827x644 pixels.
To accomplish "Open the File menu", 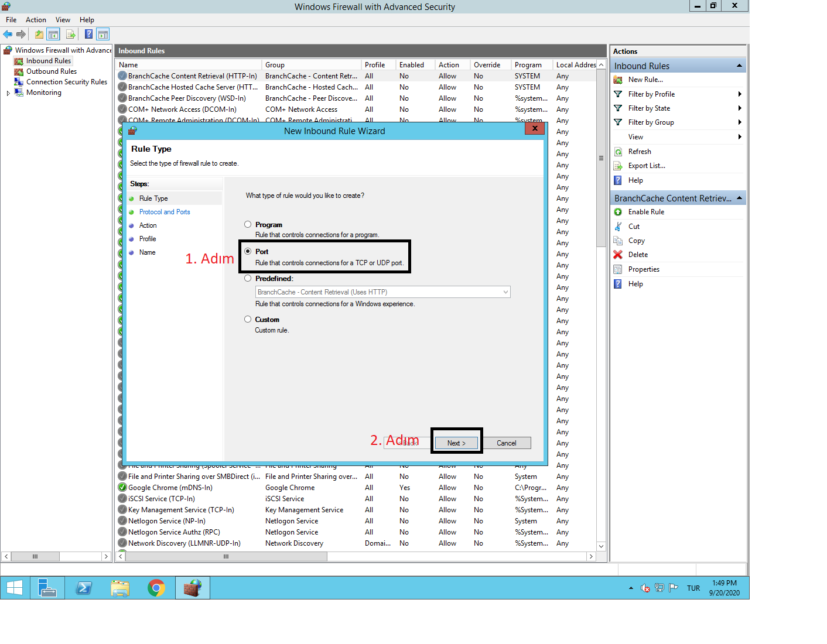I will pyautogui.click(x=11, y=20).
